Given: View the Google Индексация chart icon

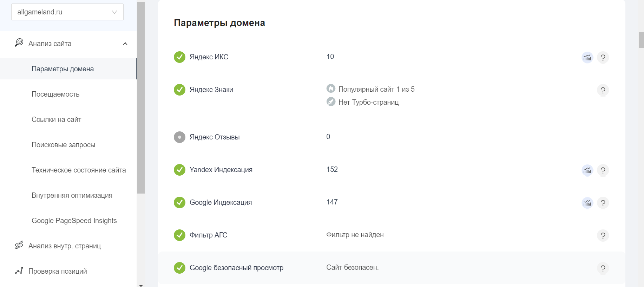Looking at the screenshot, I should (x=587, y=203).
